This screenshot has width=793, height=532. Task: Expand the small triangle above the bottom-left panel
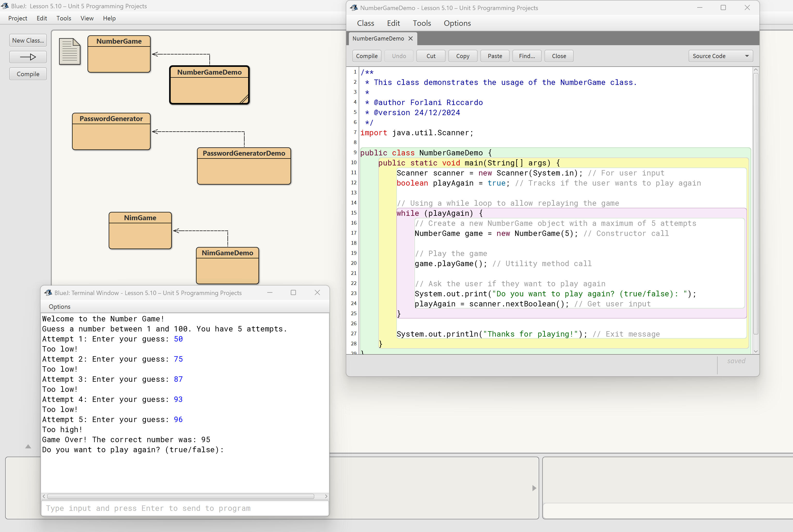pos(28,447)
